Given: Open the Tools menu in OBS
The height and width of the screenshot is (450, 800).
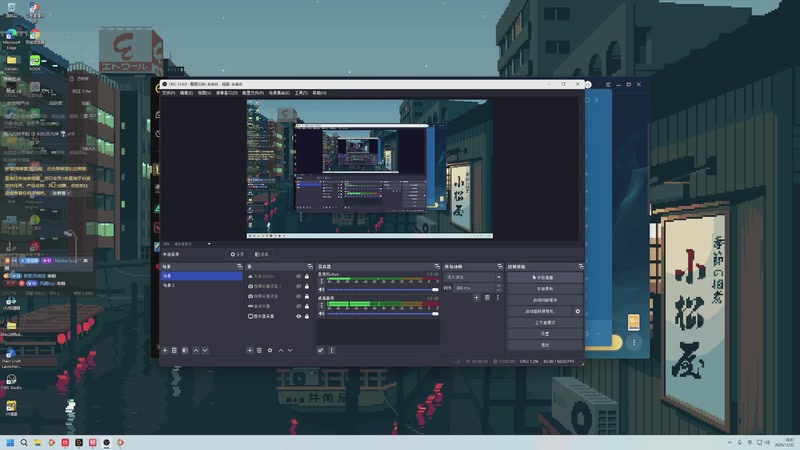Looking at the screenshot, I should (x=301, y=93).
